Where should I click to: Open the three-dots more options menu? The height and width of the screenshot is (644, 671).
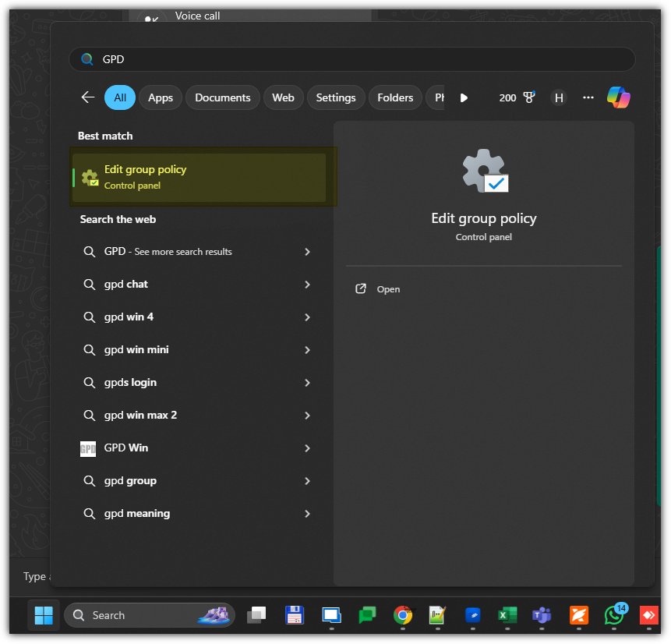tap(588, 97)
